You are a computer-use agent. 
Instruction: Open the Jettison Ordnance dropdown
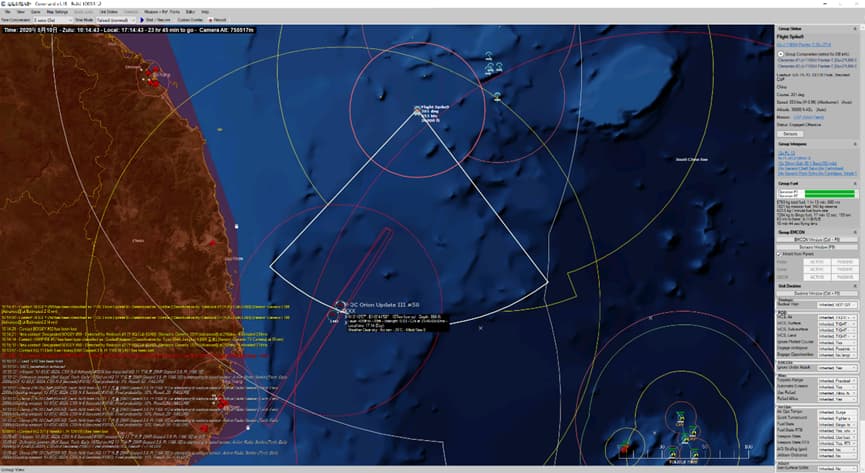837,455
